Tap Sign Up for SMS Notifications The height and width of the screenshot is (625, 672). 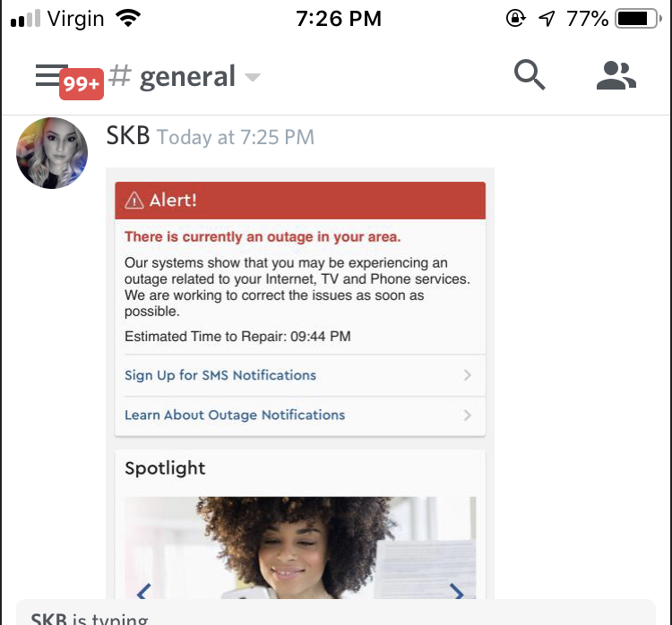point(220,375)
